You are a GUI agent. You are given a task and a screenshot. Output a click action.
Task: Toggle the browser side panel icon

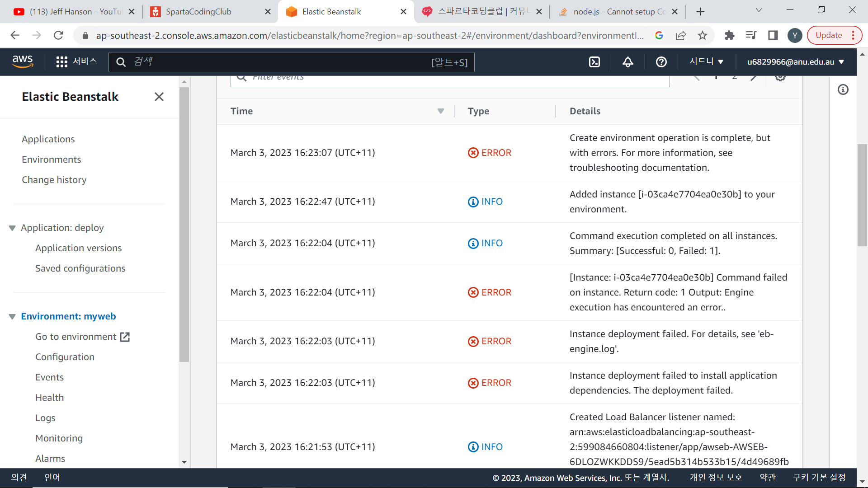click(x=773, y=35)
